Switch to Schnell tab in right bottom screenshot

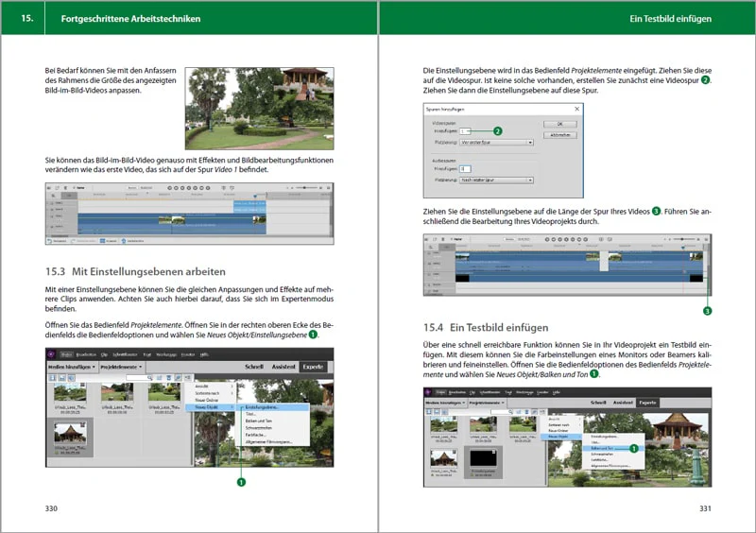click(598, 403)
